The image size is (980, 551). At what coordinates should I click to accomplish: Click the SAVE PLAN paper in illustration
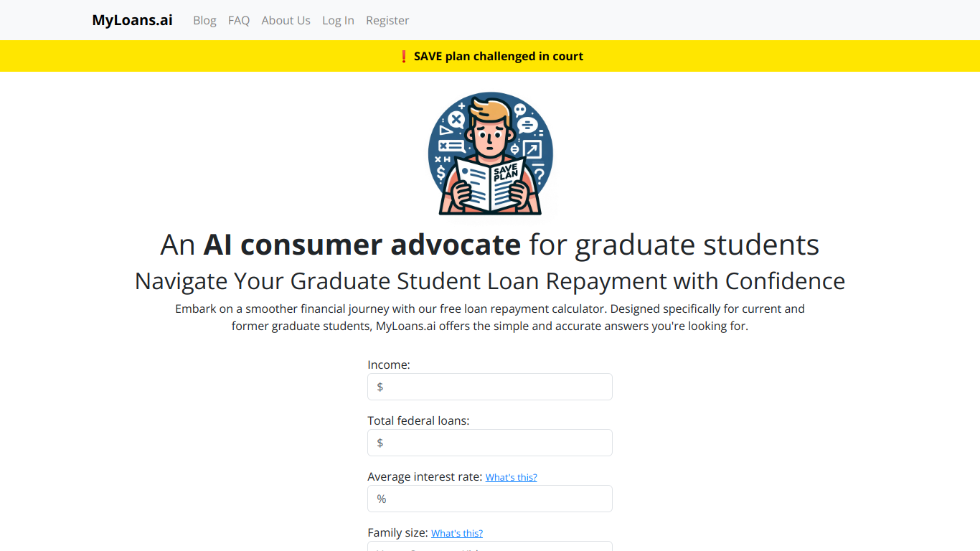click(x=491, y=184)
